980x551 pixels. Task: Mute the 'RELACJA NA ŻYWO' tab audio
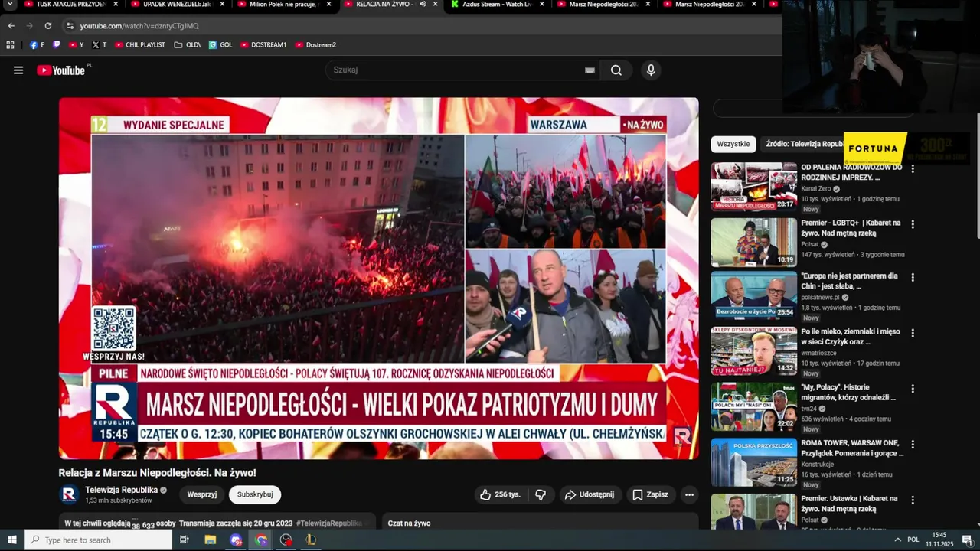pos(423,4)
